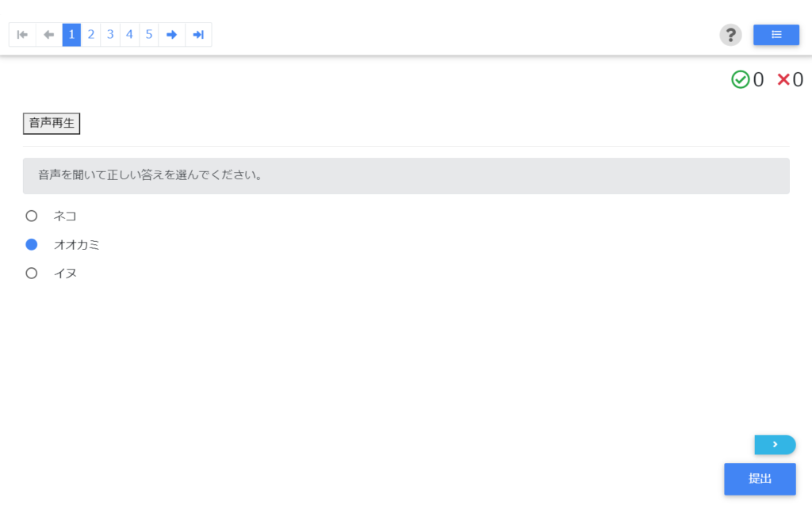Image resolution: width=812 pixels, height=513 pixels.
Task: Submit the answer with 提出 button
Action: point(760,479)
